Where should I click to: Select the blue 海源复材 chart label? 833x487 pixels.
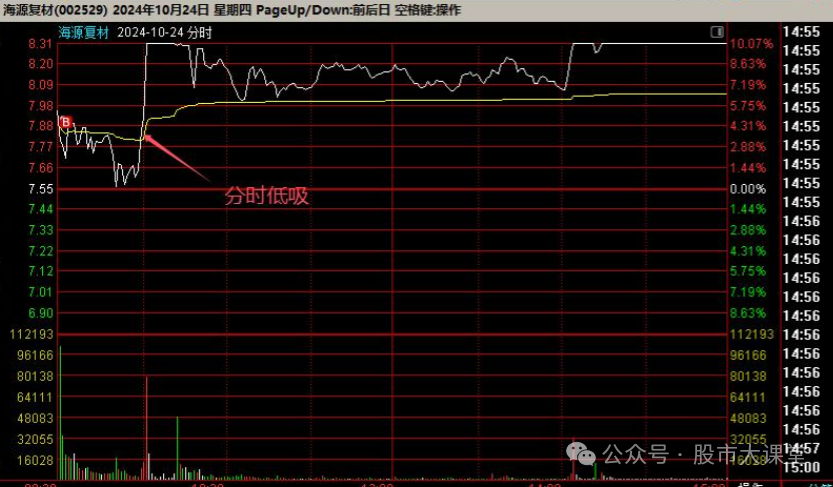(84, 32)
